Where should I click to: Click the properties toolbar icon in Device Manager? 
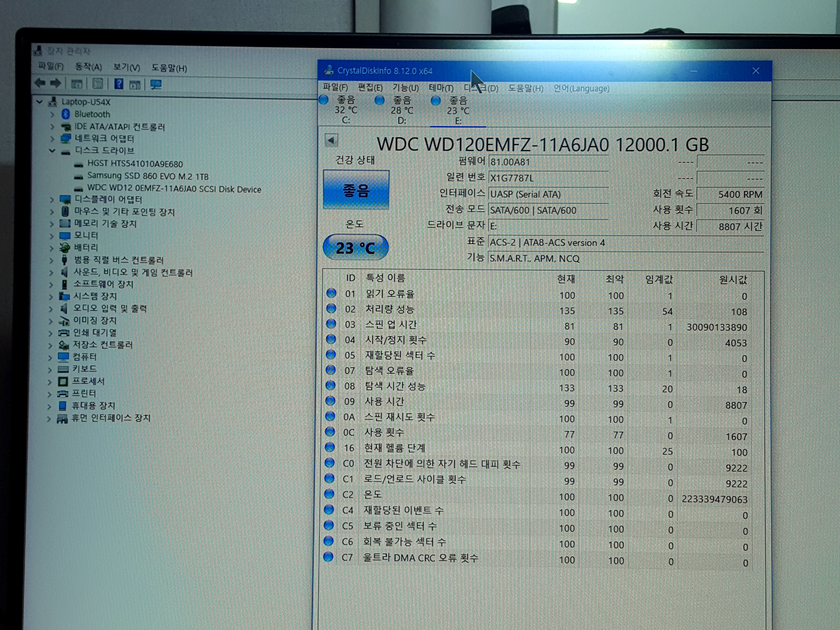(x=98, y=84)
